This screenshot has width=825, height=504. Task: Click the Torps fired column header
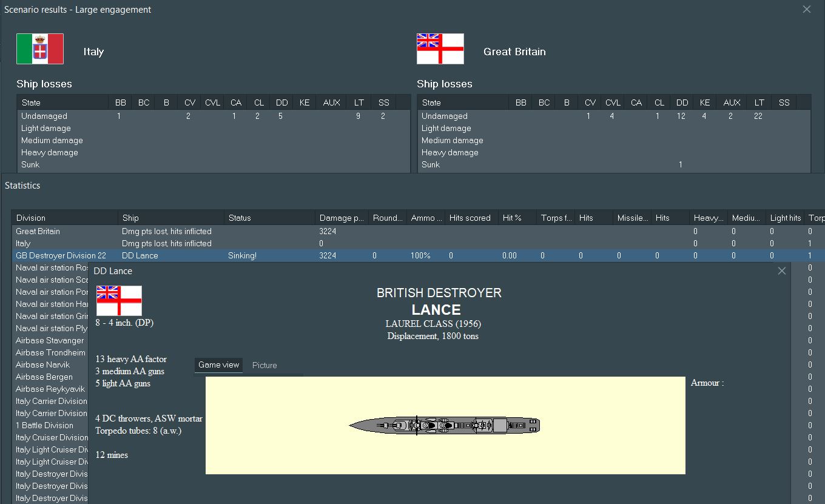[x=555, y=218]
